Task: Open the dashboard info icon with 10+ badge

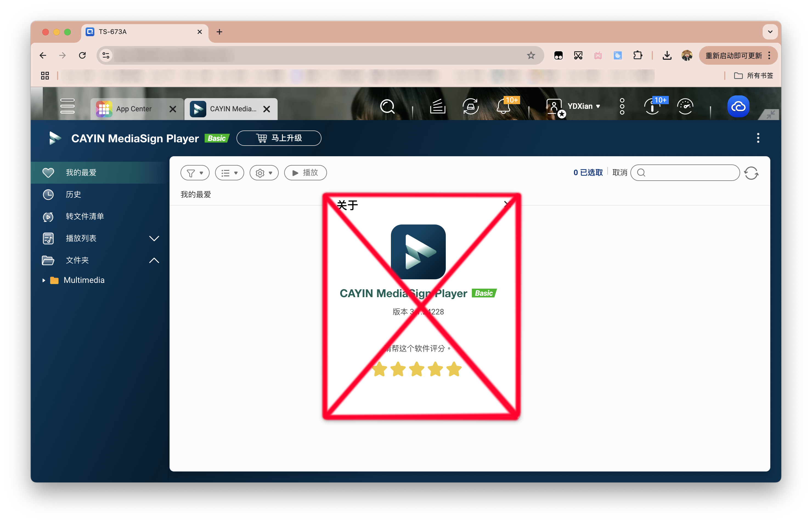Action: (x=652, y=106)
